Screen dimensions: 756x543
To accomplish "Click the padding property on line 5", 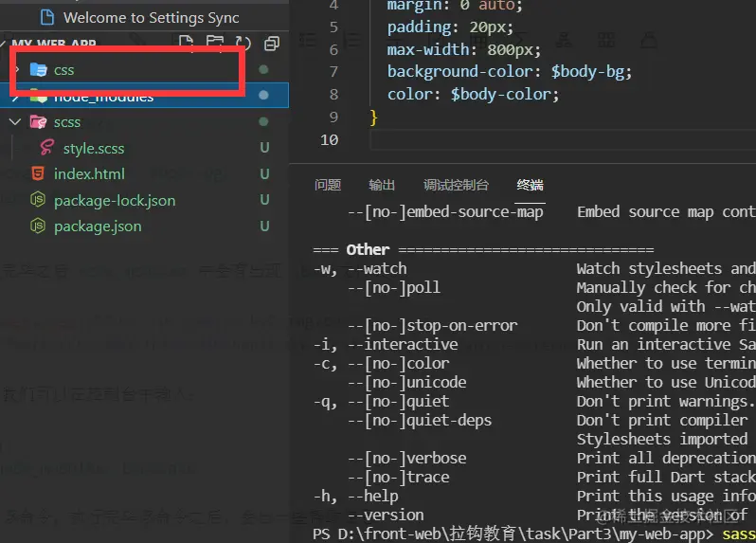I will pyautogui.click(x=419, y=27).
